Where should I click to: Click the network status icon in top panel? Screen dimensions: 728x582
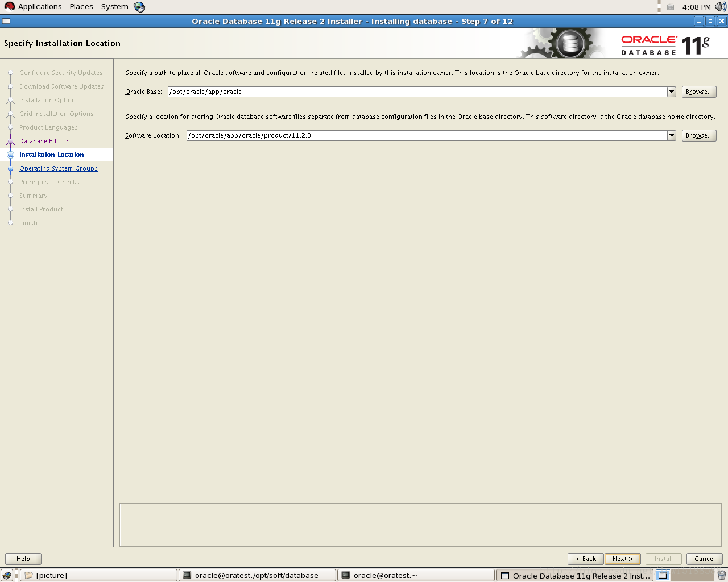(671, 7)
